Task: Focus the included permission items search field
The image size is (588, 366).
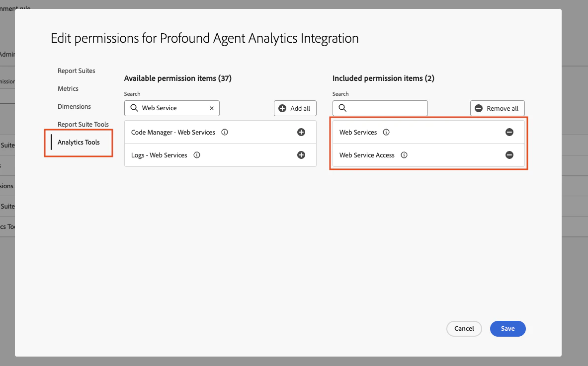Action: point(380,108)
